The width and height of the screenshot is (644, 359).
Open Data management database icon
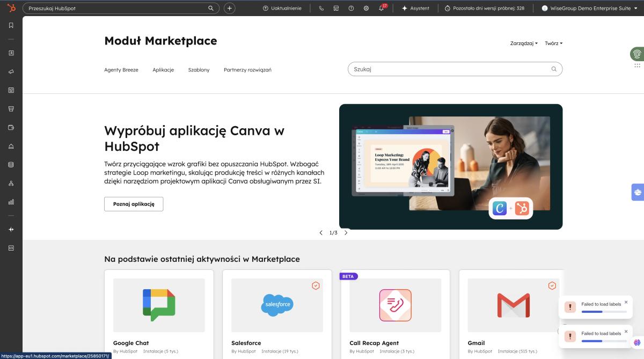11,165
